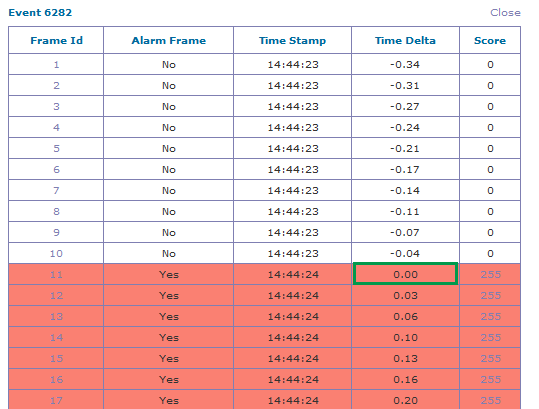The image size is (539, 409).
Task: Click time delta value -0.17
Action: (x=405, y=169)
